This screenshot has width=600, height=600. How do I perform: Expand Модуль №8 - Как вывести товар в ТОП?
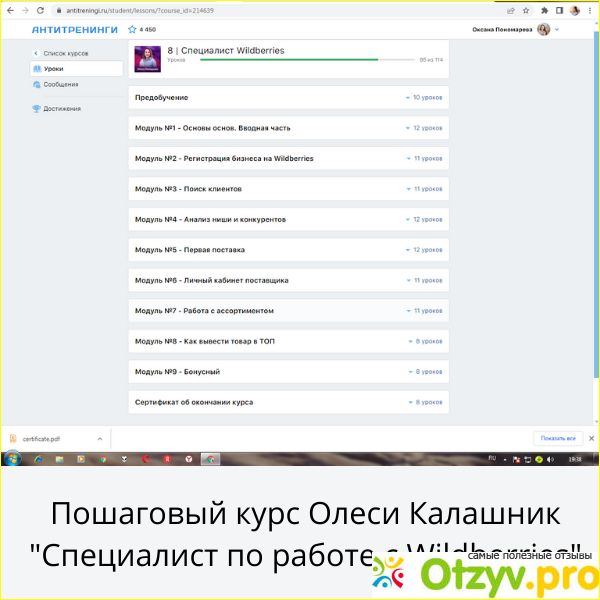pyautogui.click(x=288, y=341)
